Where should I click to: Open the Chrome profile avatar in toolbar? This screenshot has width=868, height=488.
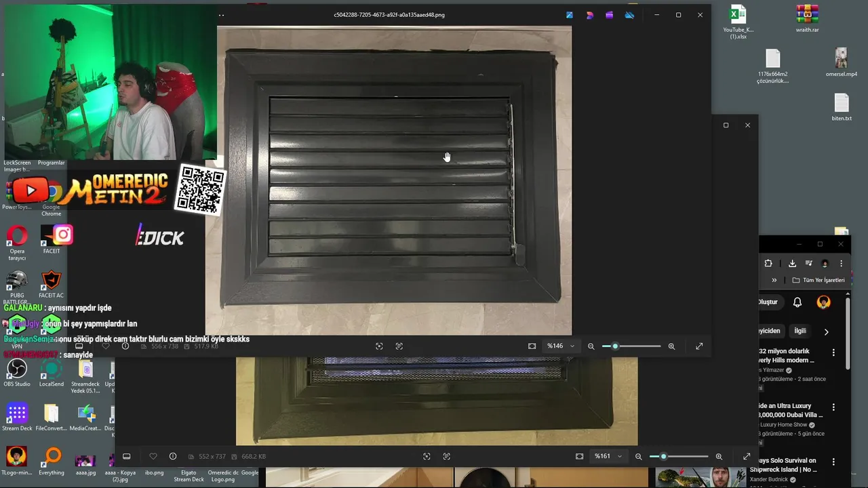(x=825, y=263)
